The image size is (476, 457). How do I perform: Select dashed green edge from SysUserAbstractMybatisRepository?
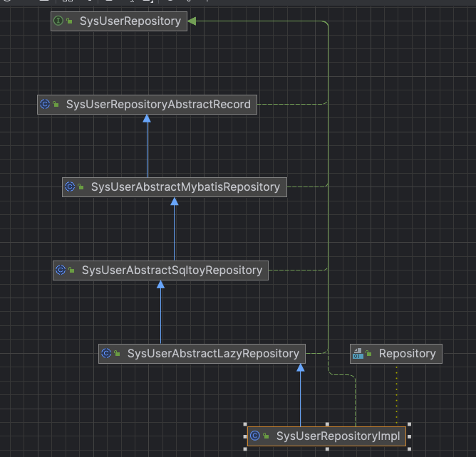pos(306,187)
